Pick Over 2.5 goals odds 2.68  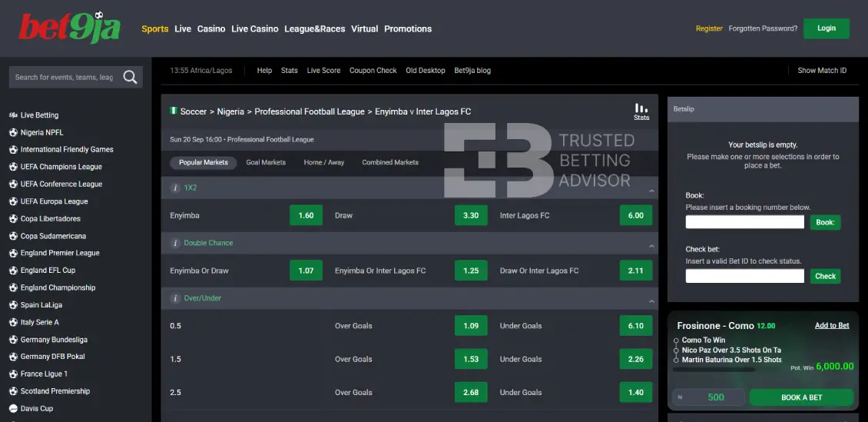(x=471, y=392)
